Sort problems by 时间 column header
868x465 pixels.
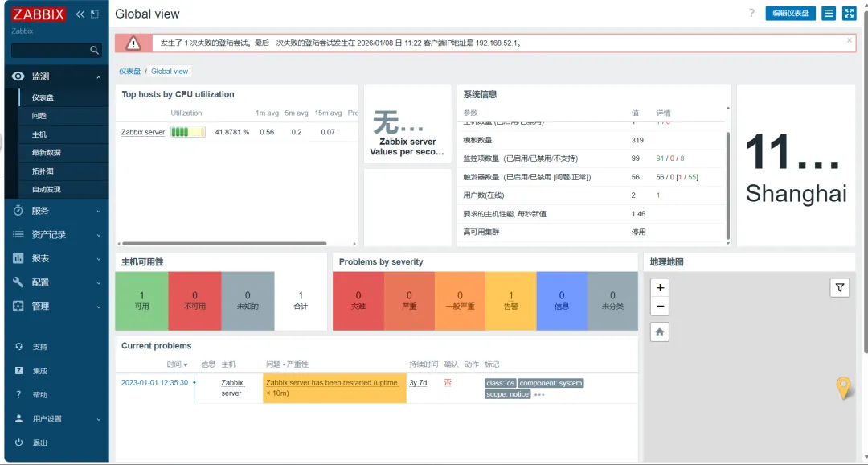(177, 364)
